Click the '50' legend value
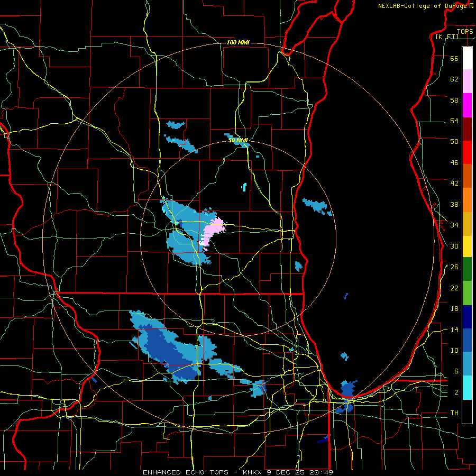 tap(454, 142)
